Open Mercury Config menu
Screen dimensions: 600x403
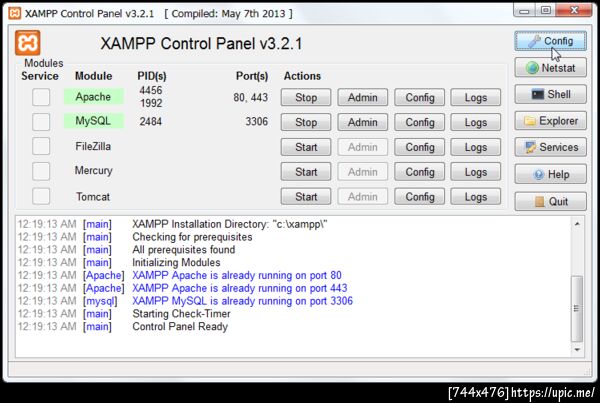pos(419,172)
